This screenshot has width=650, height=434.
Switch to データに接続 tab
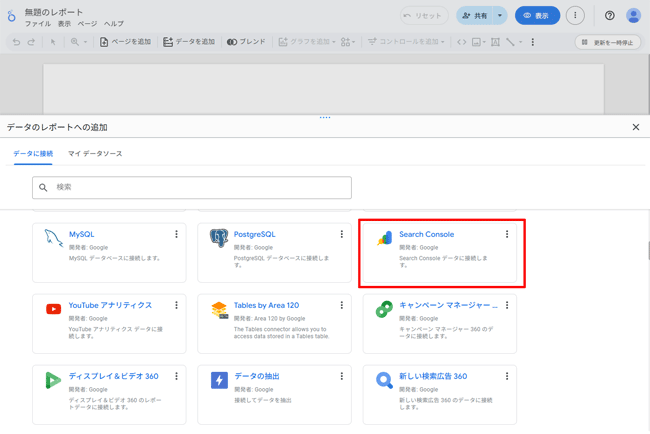click(x=33, y=154)
